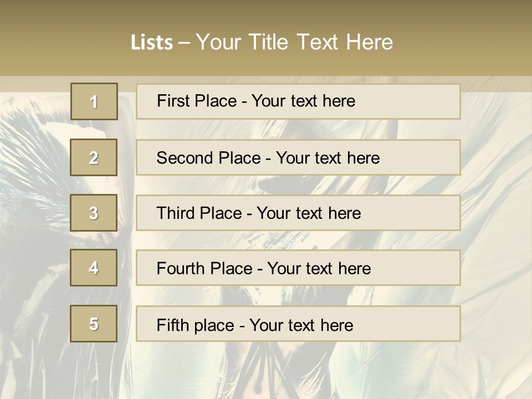Image resolution: width=532 pixels, height=399 pixels.
Task: Click the background left of the number 4 box
Action: (x=33, y=268)
